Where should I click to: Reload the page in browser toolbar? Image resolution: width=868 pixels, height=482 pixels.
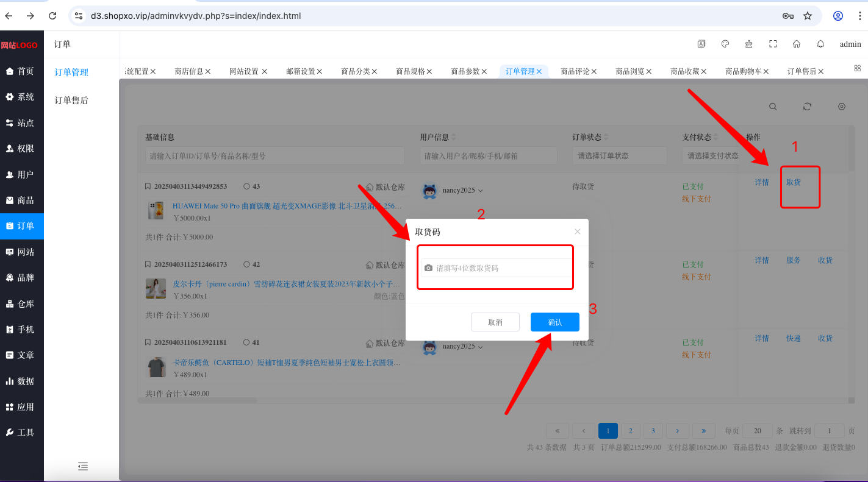pos(52,16)
